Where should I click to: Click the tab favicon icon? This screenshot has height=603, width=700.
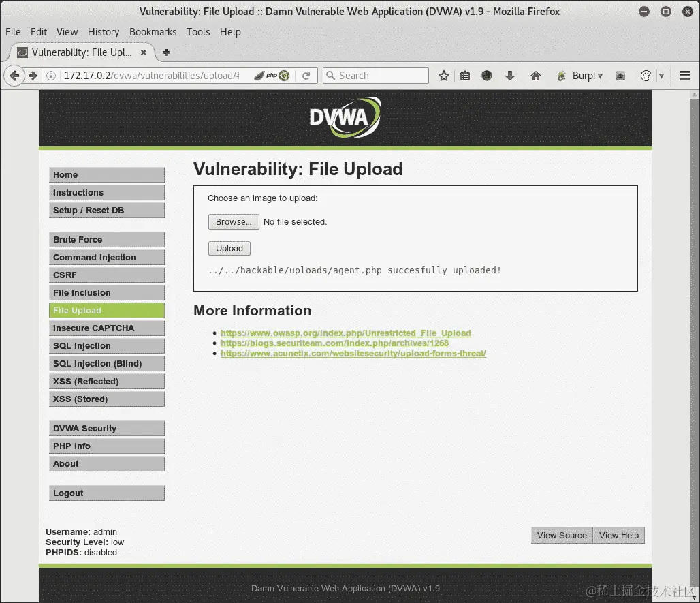pos(22,52)
